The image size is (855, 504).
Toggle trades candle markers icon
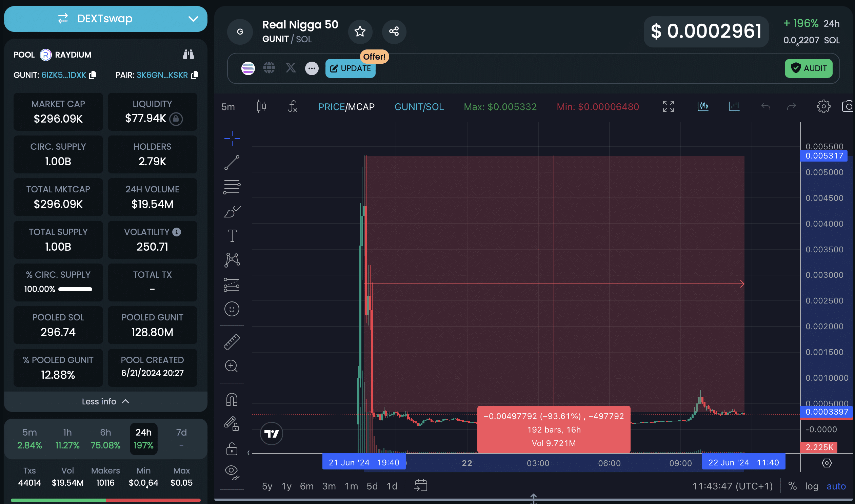tap(703, 107)
